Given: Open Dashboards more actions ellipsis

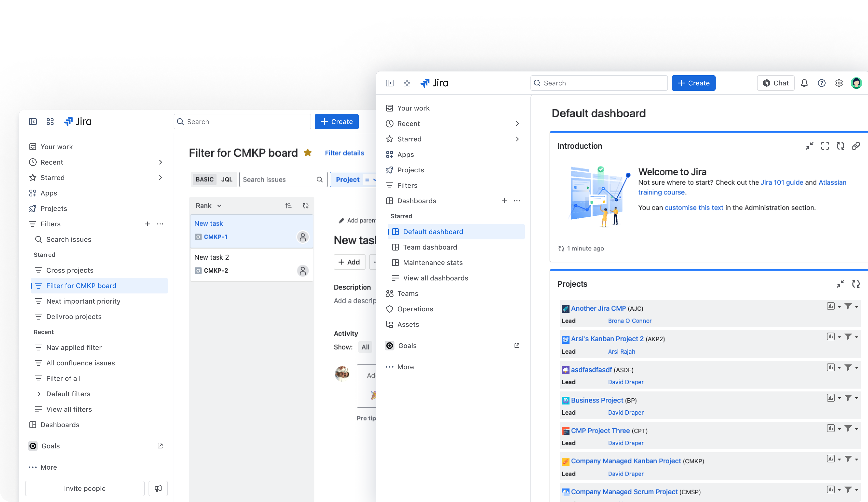Looking at the screenshot, I should [517, 201].
